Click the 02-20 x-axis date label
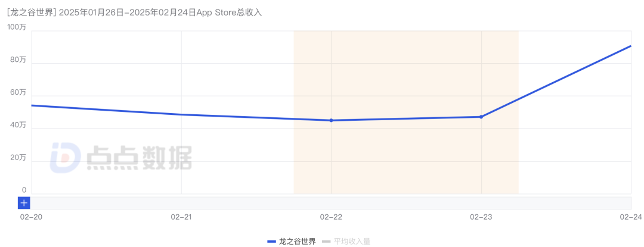Screen dimensions: 644x247 point(31,217)
